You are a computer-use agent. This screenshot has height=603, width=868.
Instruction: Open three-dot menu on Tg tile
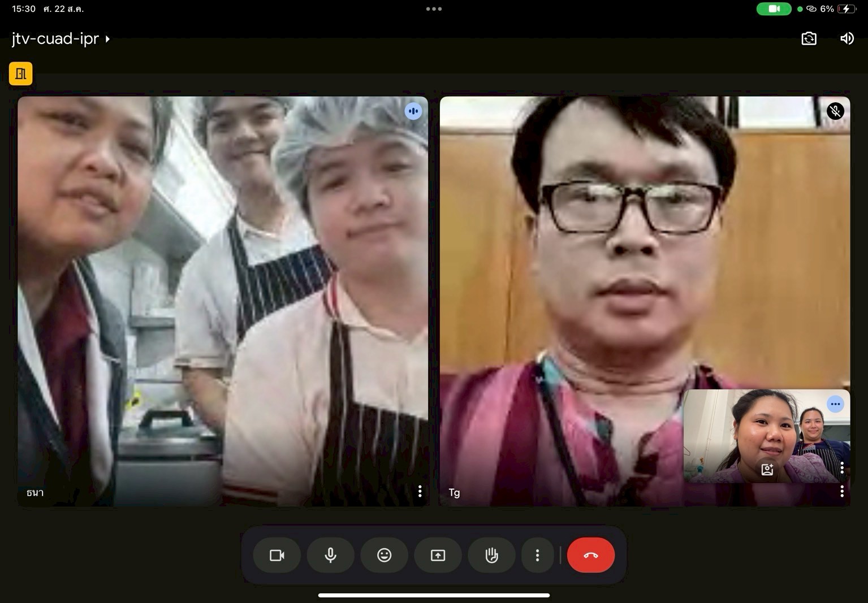click(x=841, y=491)
